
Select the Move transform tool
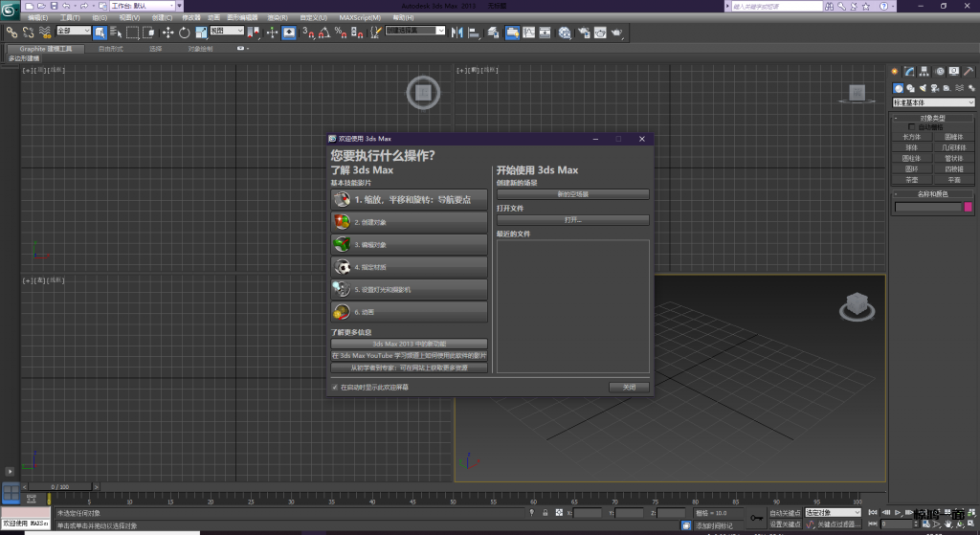(167, 32)
